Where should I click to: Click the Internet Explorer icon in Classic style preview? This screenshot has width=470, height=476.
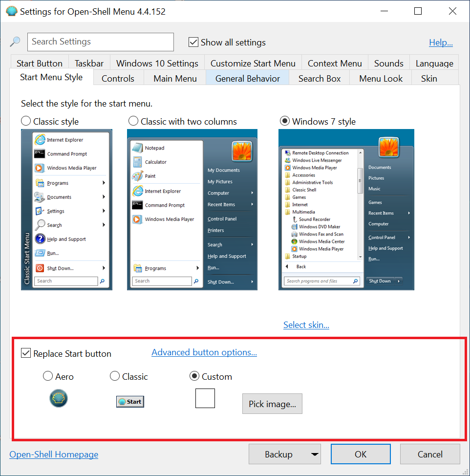[40, 140]
